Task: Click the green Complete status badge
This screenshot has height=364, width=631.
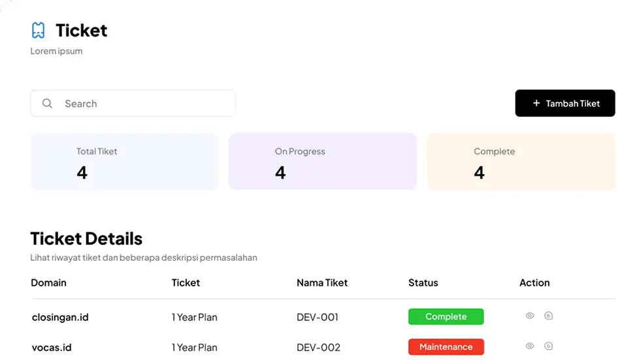Action: click(445, 316)
